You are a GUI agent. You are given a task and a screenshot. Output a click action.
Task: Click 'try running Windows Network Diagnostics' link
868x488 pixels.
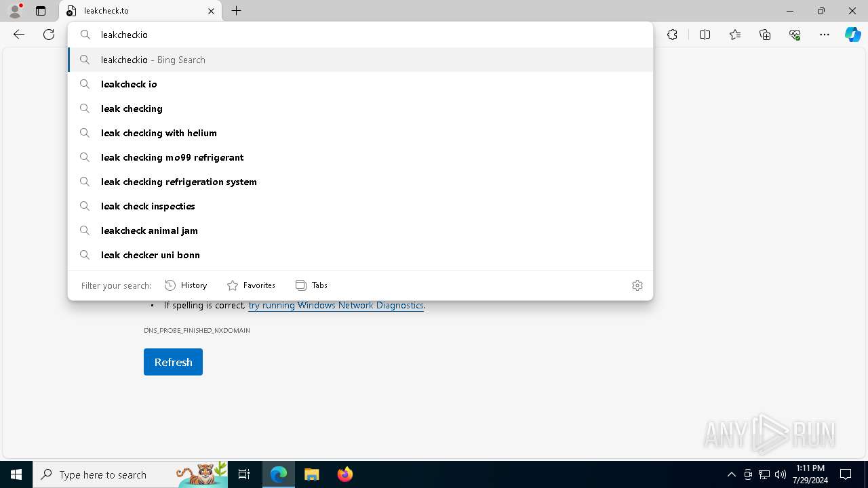[336, 305]
